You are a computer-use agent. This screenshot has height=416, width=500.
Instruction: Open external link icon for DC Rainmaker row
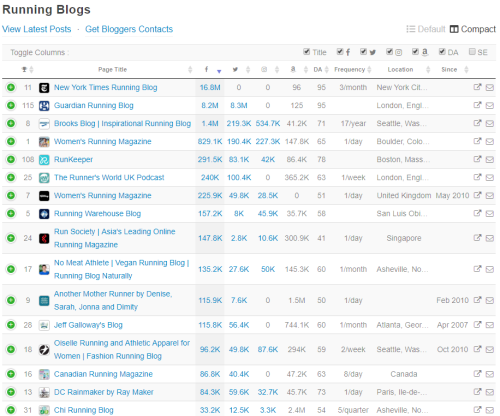click(x=477, y=392)
